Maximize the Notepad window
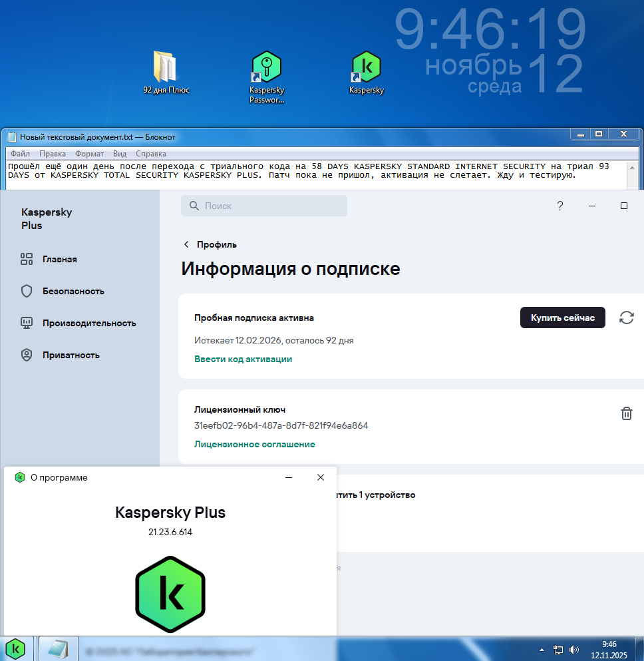The image size is (644, 661). pyautogui.click(x=599, y=134)
